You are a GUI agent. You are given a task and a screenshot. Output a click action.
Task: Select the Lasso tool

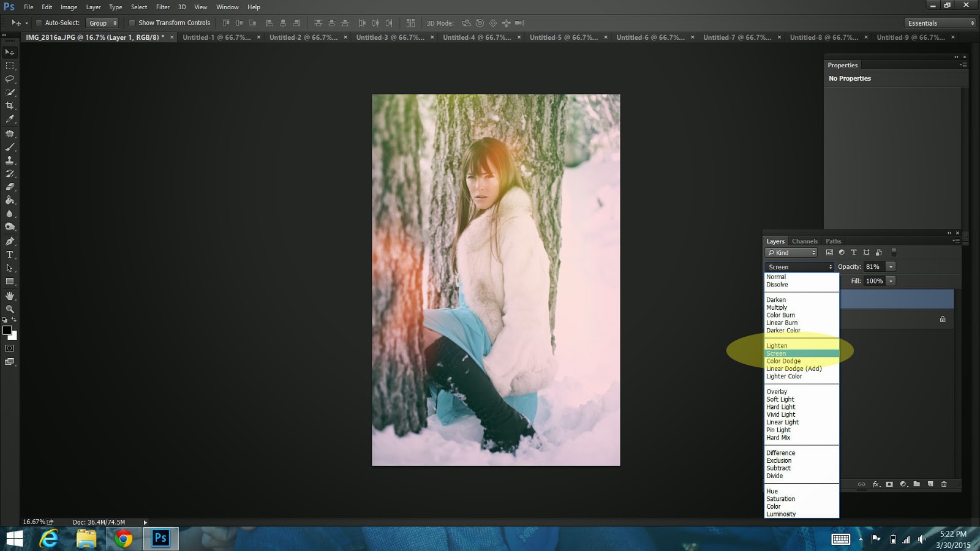(10, 79)
